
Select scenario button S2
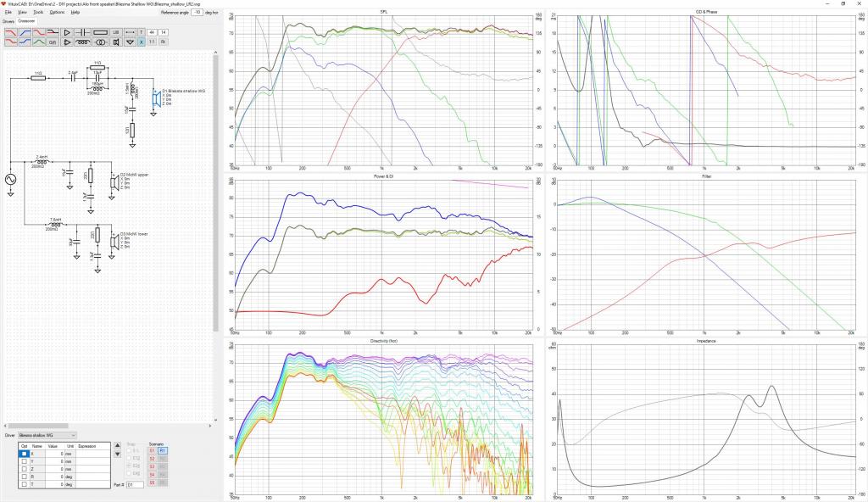point(153,459)
